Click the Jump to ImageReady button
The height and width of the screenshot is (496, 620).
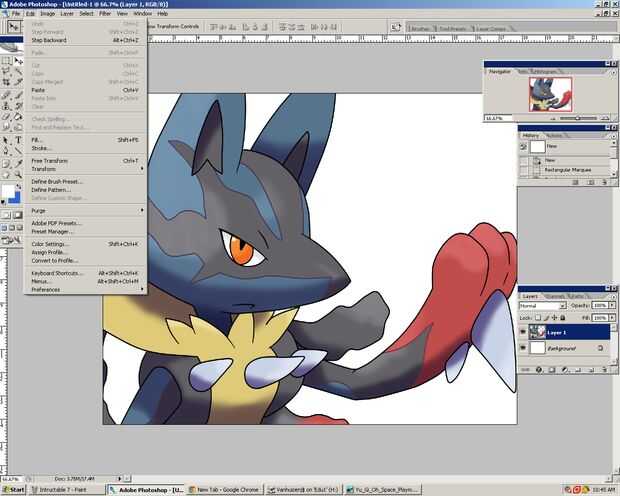pos(11,240)
